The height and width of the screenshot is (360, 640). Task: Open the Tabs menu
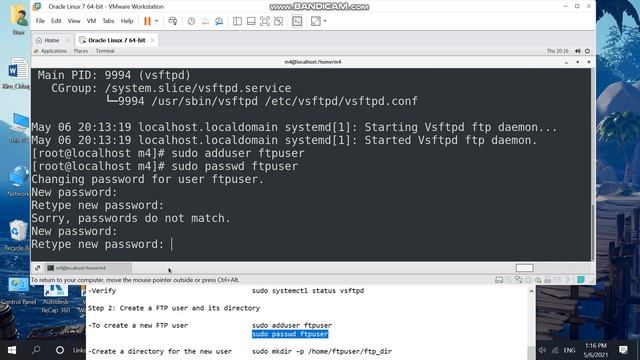tap(108, 21)
